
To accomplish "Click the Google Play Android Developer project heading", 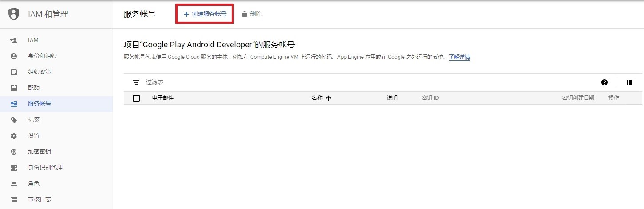I will [x=209, y=45].
